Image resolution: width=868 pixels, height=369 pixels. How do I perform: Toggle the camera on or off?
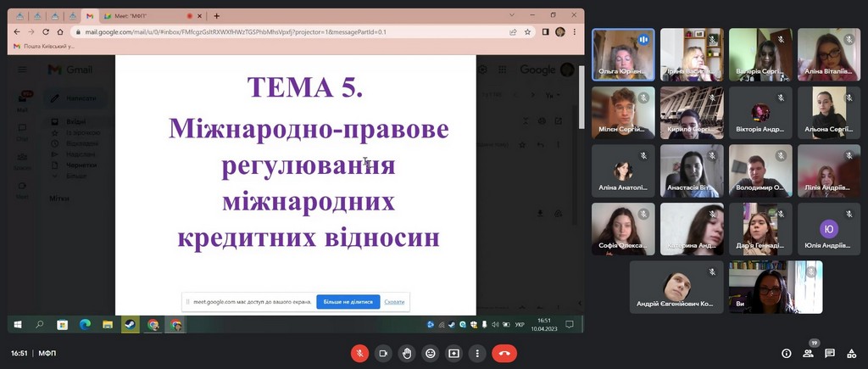[383, 353]
